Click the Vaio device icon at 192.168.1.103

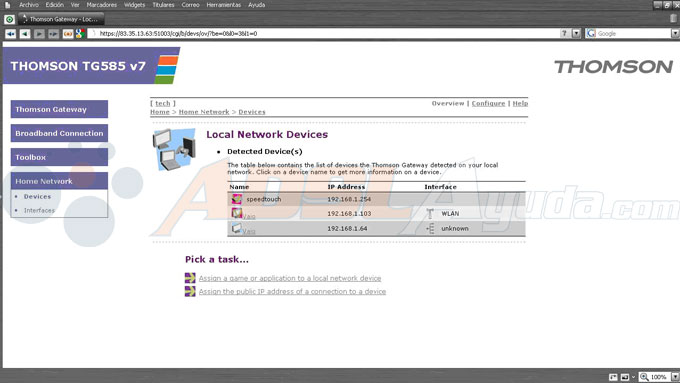[x=236, y=213]
